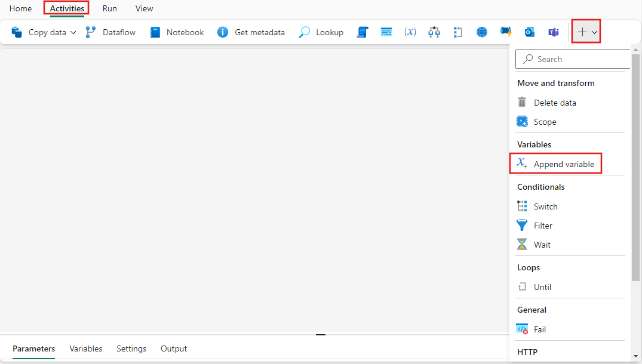Add a Teams activity from the toolbar

(x=554, y=32)
